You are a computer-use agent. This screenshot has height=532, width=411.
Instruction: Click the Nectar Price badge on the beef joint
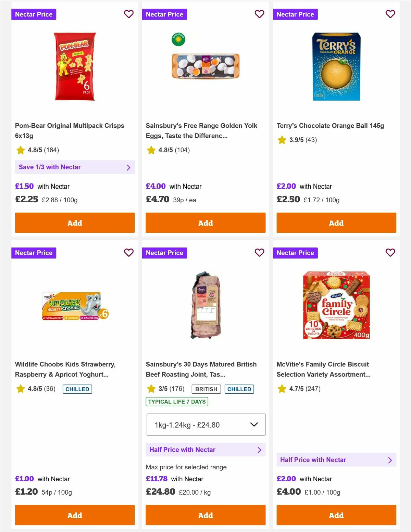[x=165, y=253]
